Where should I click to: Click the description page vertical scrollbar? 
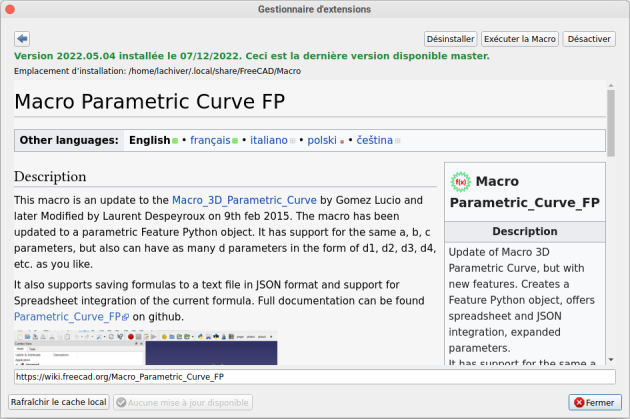pyautogui.click(x=610, y=120)
